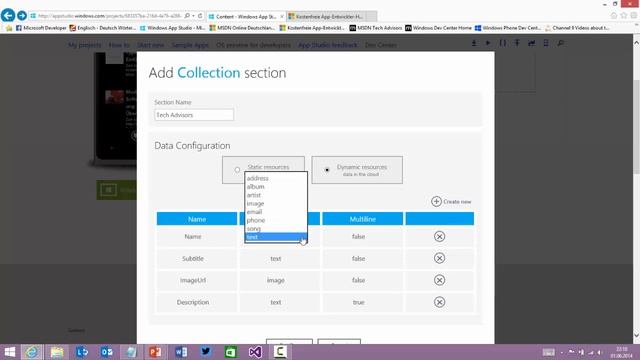The image size is (640, 360).
Task: Open the browser home icon
Action: click(x=614, y=16)
